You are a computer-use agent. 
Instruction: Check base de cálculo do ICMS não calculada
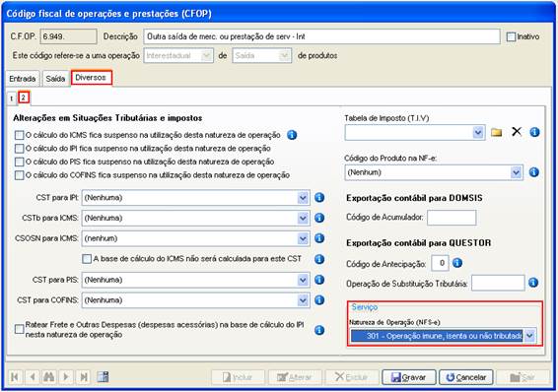(x=87, y=259)
